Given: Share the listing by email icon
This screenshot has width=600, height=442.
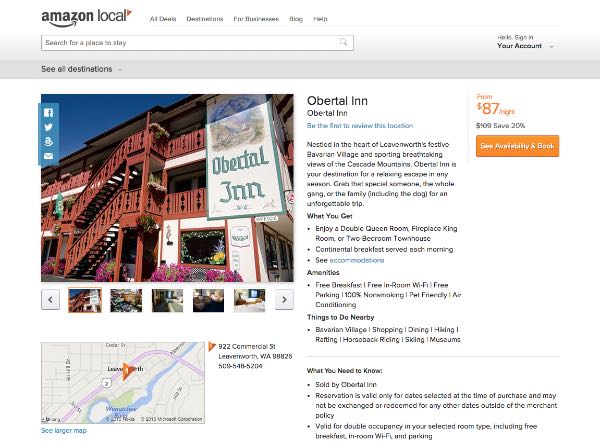Looking at the screenshot, I should tap(48, 156).
